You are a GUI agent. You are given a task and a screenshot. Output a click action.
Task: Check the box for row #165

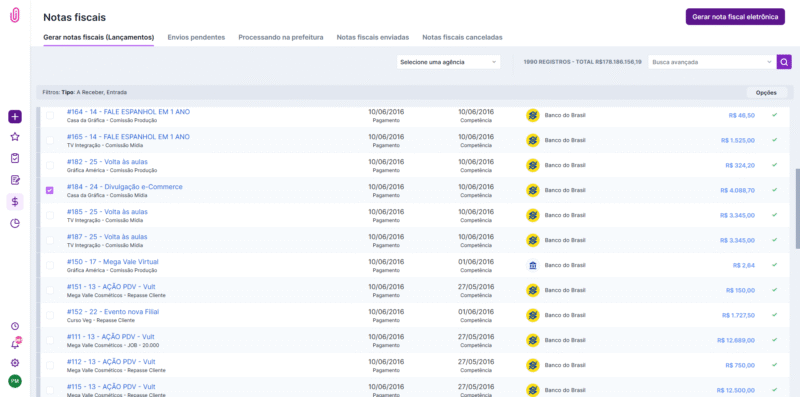tap(49, 140)
